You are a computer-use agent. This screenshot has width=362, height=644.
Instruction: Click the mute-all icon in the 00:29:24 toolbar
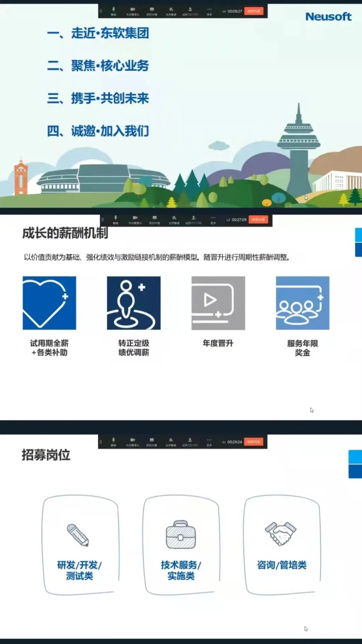[x=171, y=442]
